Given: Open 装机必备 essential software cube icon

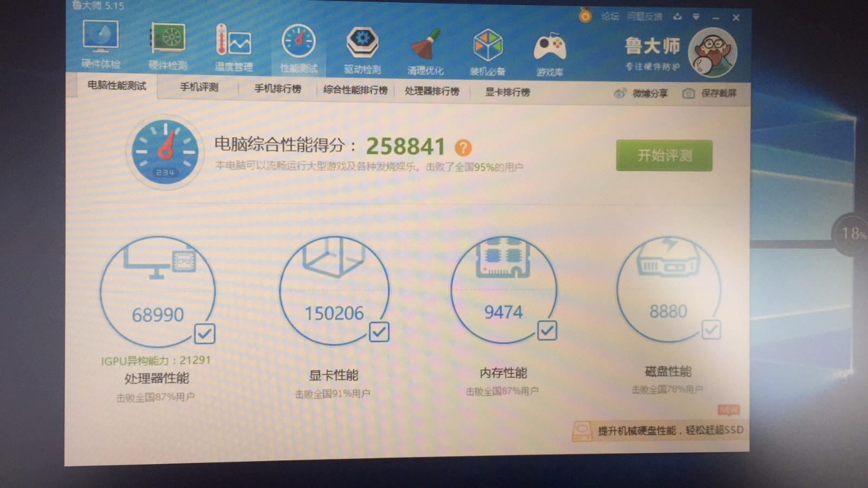Looking at the screenshot, I should pyautogui.click(x=487, y=53).
